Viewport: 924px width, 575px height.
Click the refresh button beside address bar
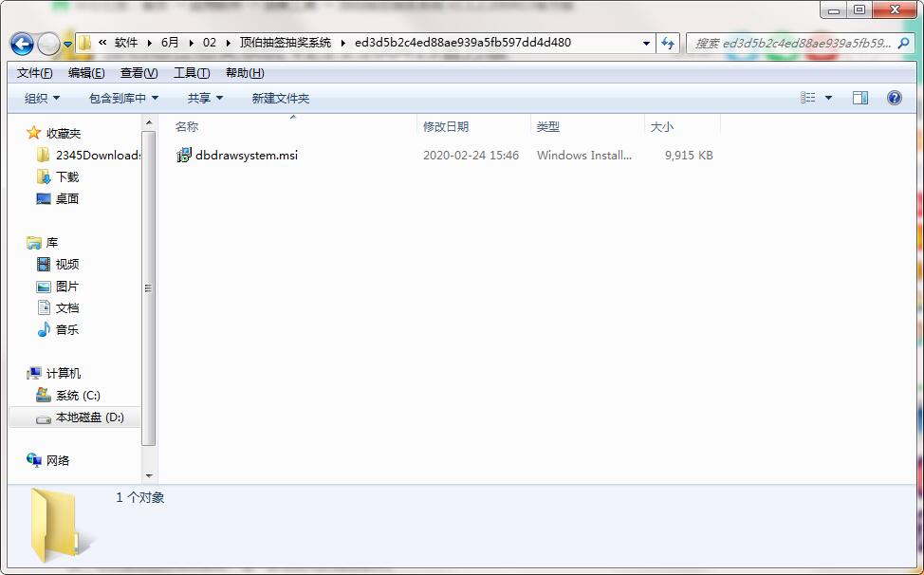pyautogui.click(x=668, y=43)
